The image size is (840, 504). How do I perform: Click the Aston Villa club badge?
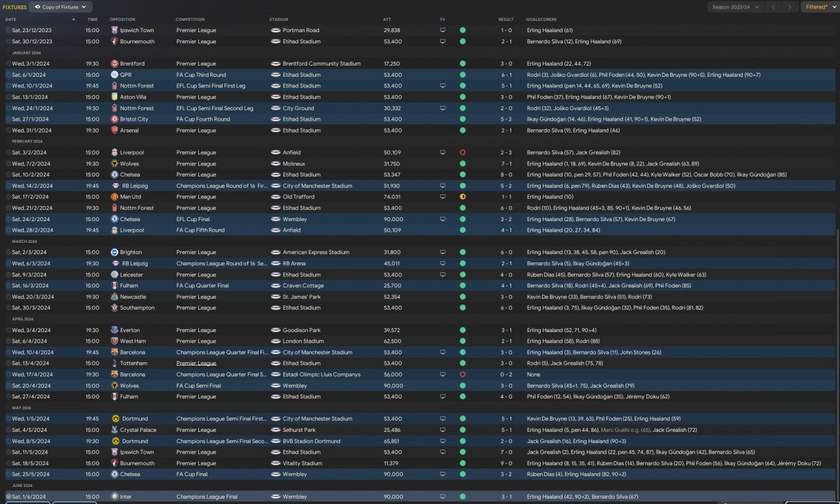[114, 97]
